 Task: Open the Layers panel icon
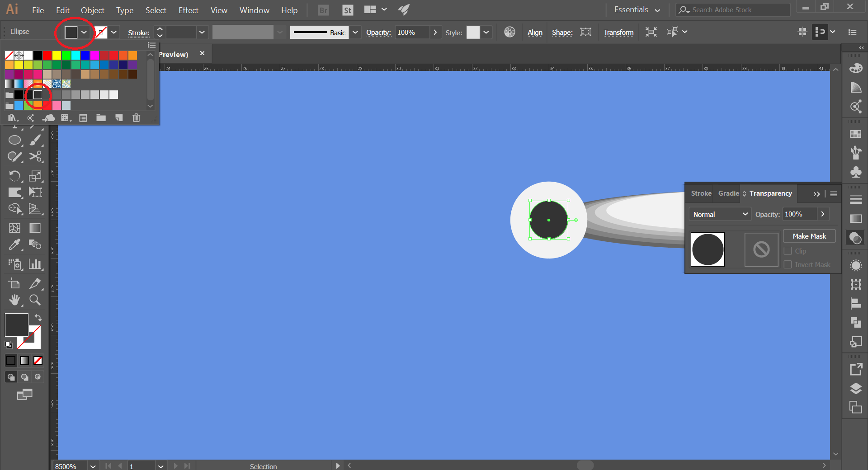click(x=856, y=389)
